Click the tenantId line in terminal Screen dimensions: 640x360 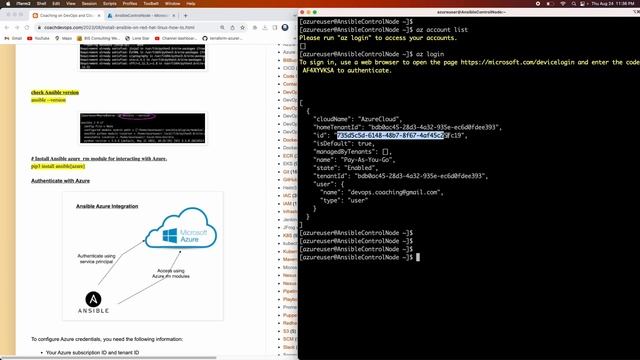[401, 176]
